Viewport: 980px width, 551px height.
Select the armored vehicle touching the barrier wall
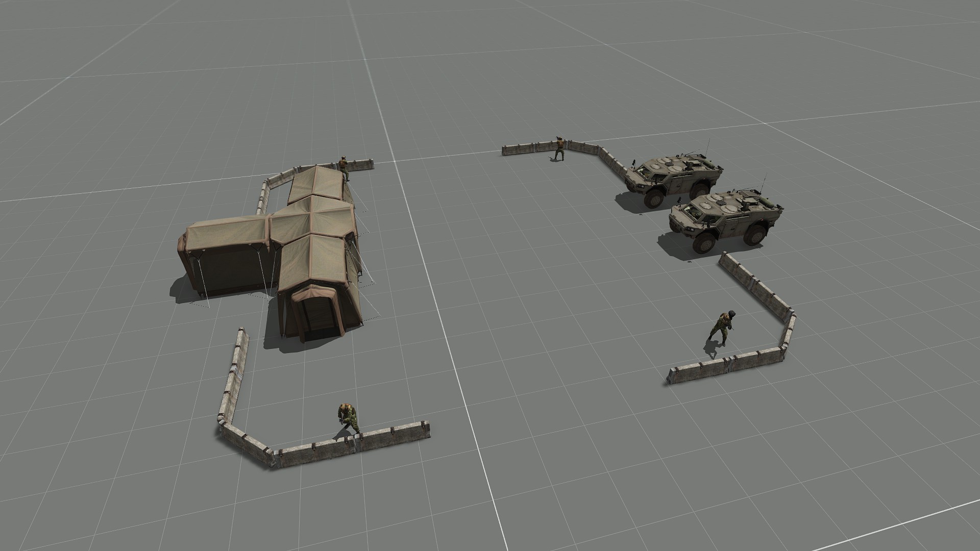(x=673, y=181)
